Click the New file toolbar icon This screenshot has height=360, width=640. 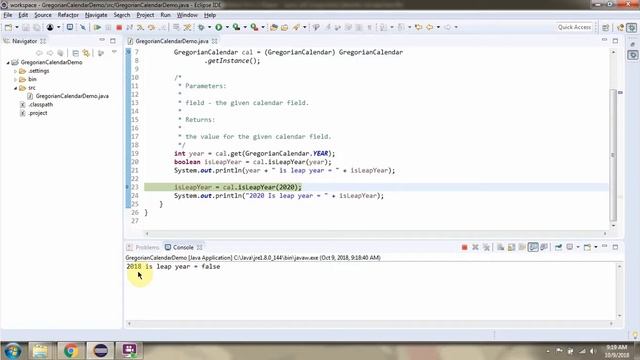pyautogui.click(x=8, y=27)
